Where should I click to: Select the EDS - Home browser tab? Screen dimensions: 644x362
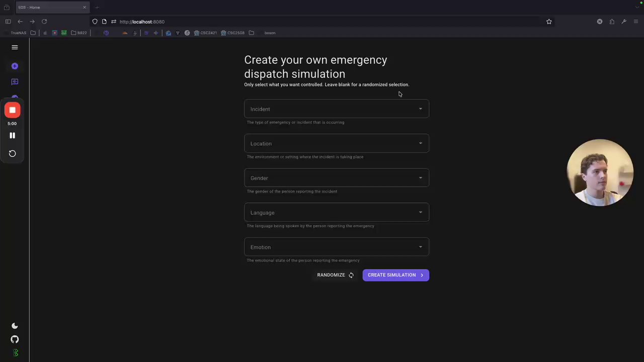pyautogui.click(x=50, y=8)
